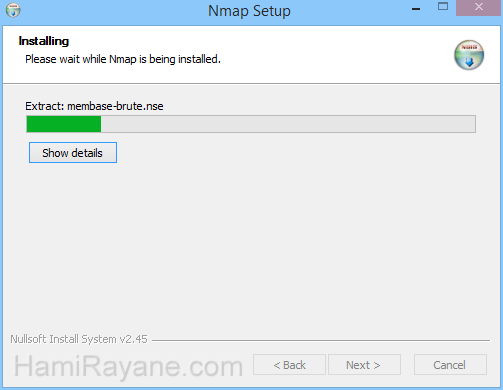Click the Nmap logo in header
Image resolution: width=503 pixels, height=390 pixels.
click(469, 55)
